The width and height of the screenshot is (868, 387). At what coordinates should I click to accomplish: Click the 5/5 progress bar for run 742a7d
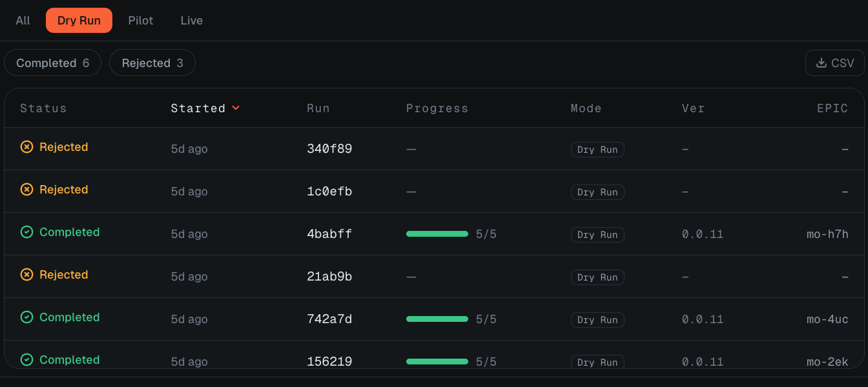(x=437, y=319)
